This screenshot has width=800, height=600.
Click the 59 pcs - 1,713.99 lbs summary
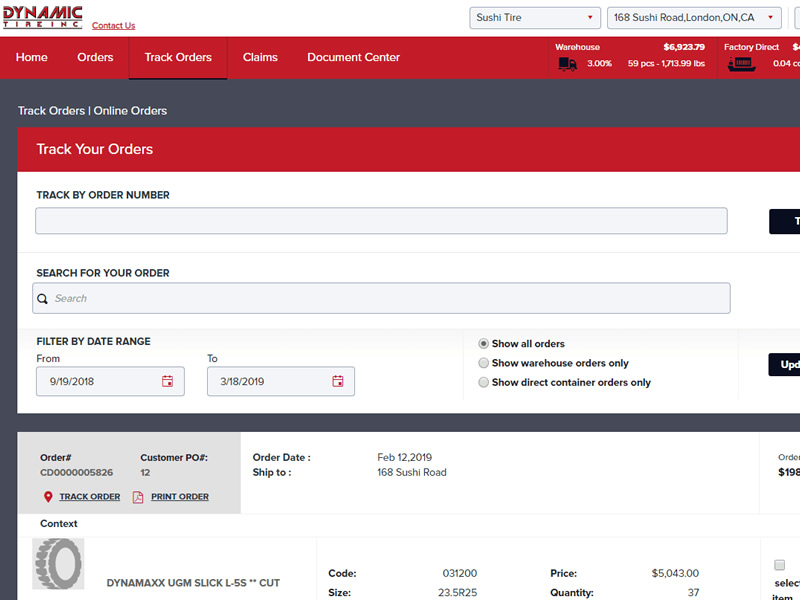tap(666, 63)
